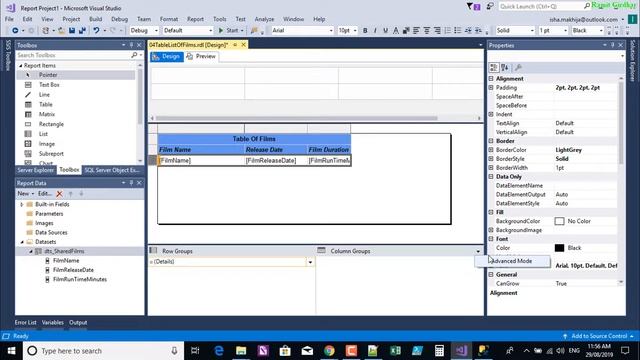
Task: Toggle Italic formatting
Action: click(375, 31)
